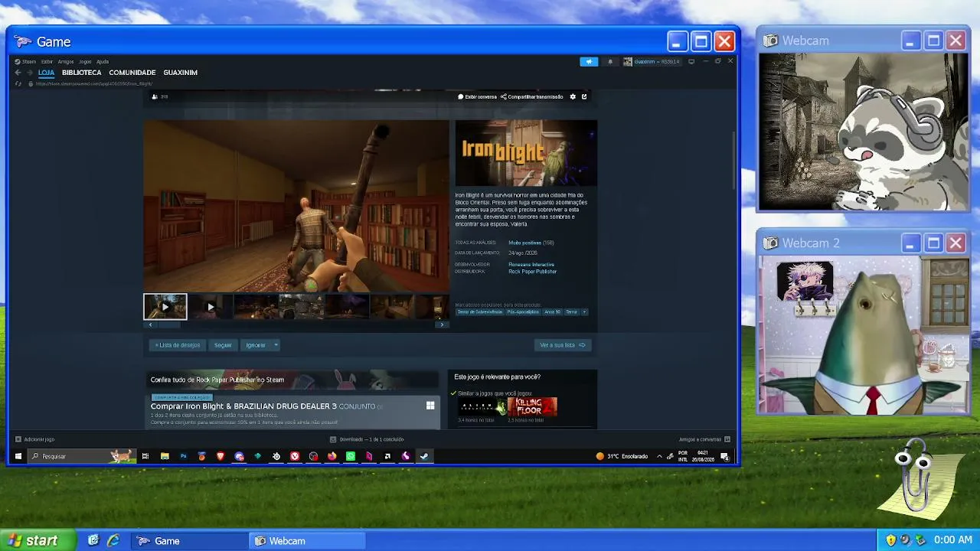Open Steam menu in title bar
This screenshot has height=551, width=980.
click(27, 61)
